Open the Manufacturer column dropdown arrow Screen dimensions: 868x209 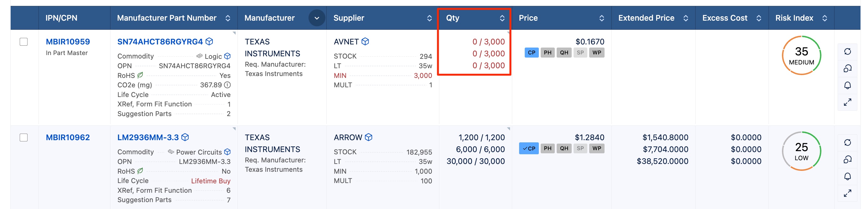(317, 18)
